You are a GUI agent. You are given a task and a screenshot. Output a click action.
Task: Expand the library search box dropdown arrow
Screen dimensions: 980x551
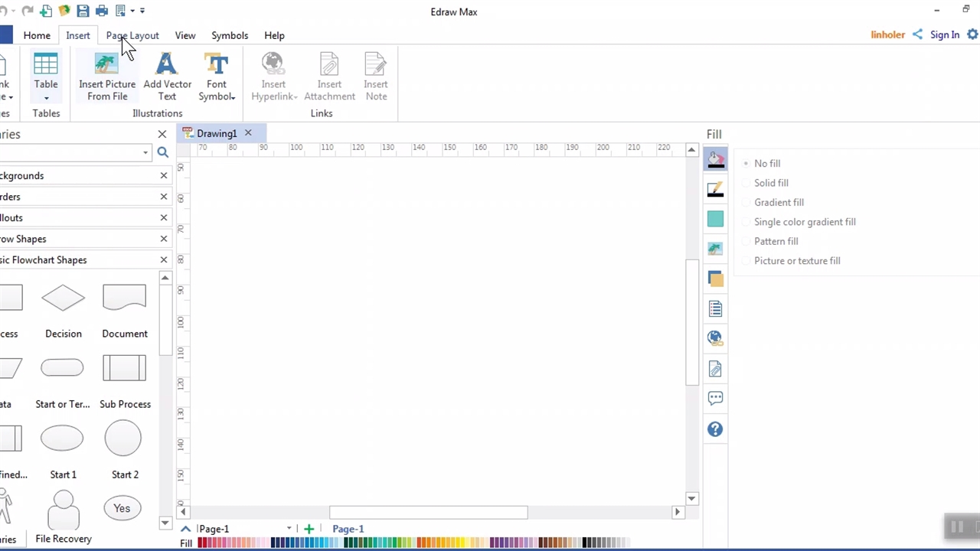pyautogui.click(x=145, y=153)
